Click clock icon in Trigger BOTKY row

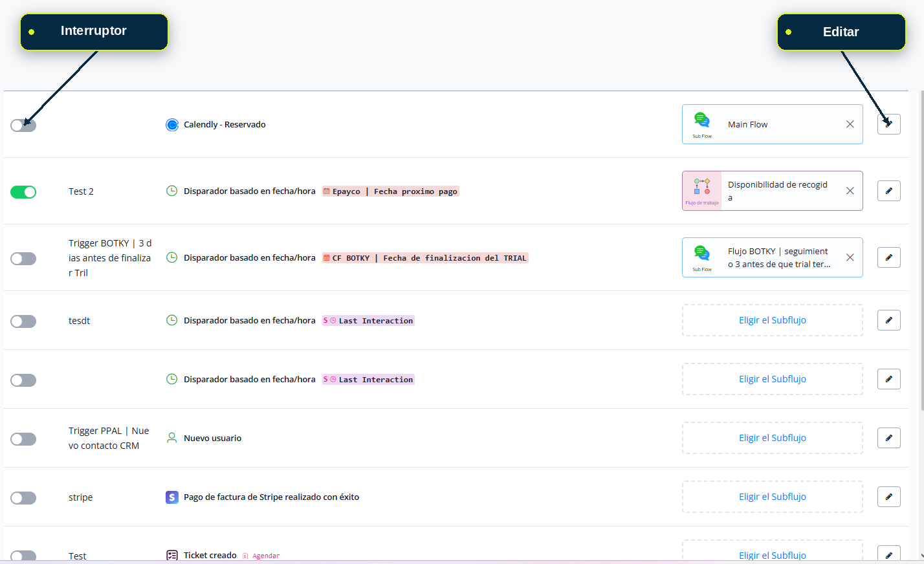(172, 257)
